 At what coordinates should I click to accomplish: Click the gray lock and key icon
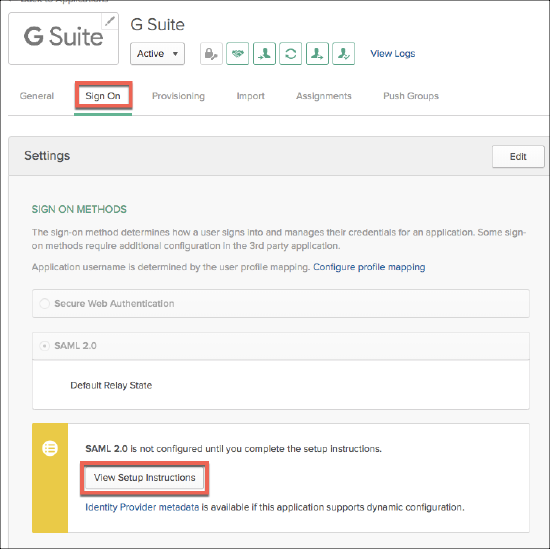[x=211, y=54]
